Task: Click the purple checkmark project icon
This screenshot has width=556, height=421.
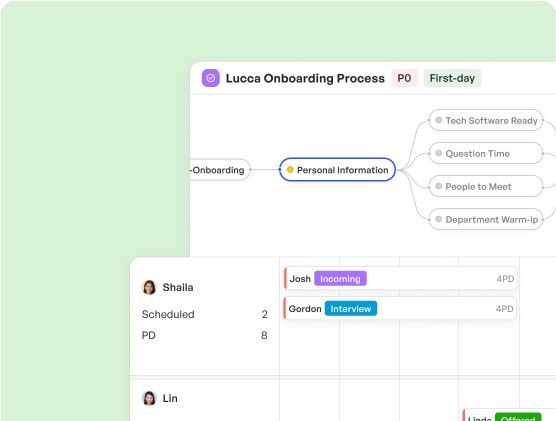Action: [x=211, y=78]
